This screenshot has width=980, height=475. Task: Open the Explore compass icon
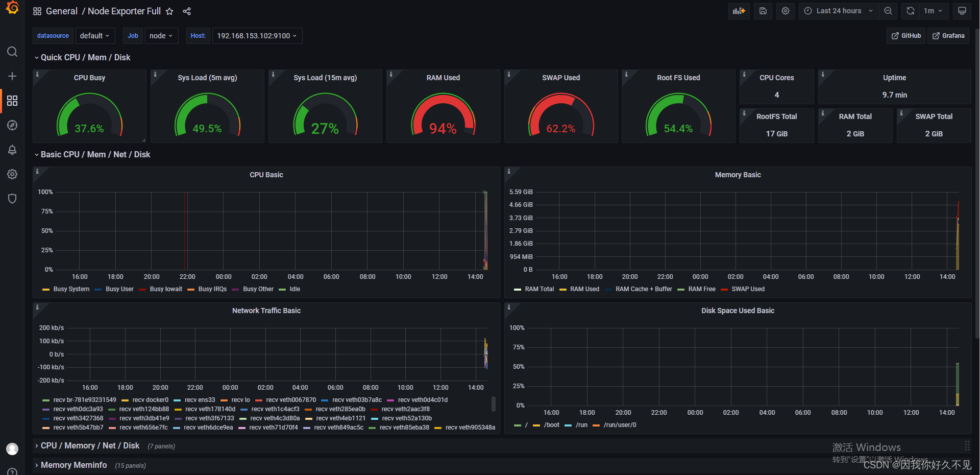click(12, 125)
